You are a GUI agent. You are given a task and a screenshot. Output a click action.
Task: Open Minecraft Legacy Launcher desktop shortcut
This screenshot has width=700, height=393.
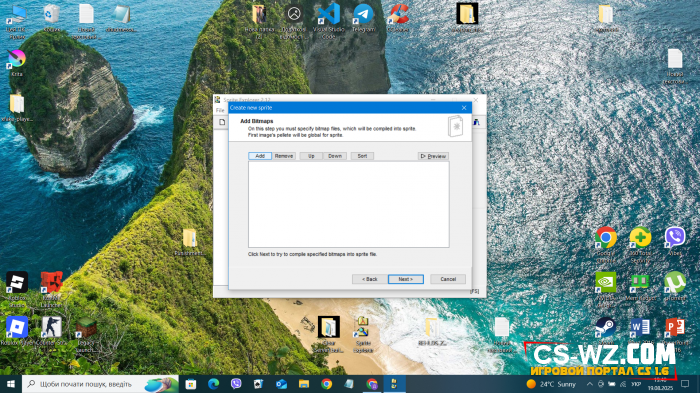click(86, 334)
